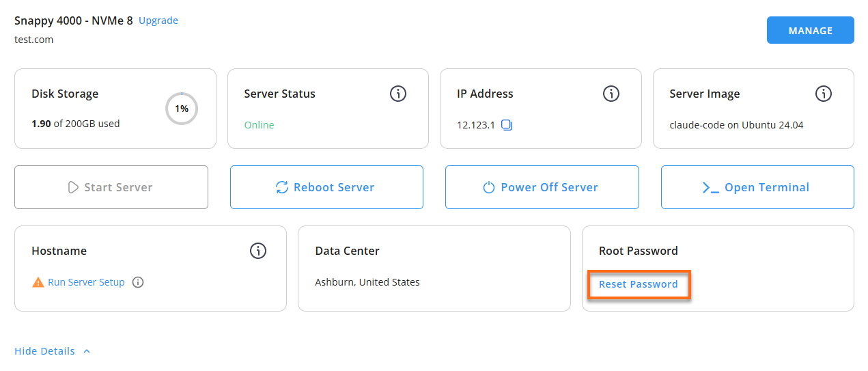Open the Run Server Setup link
The width and height of the screenshot is (868, 371).
coord(86,282)
